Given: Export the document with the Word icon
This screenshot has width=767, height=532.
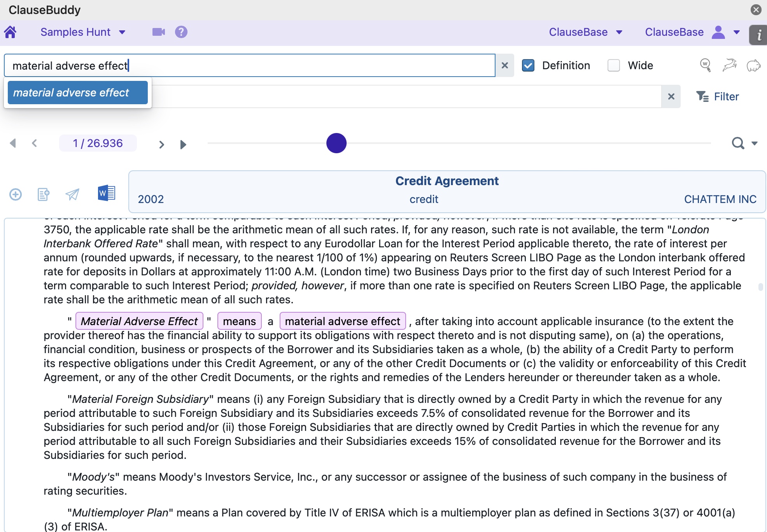Looking at the screenshot, I should [x=106, y=193].
